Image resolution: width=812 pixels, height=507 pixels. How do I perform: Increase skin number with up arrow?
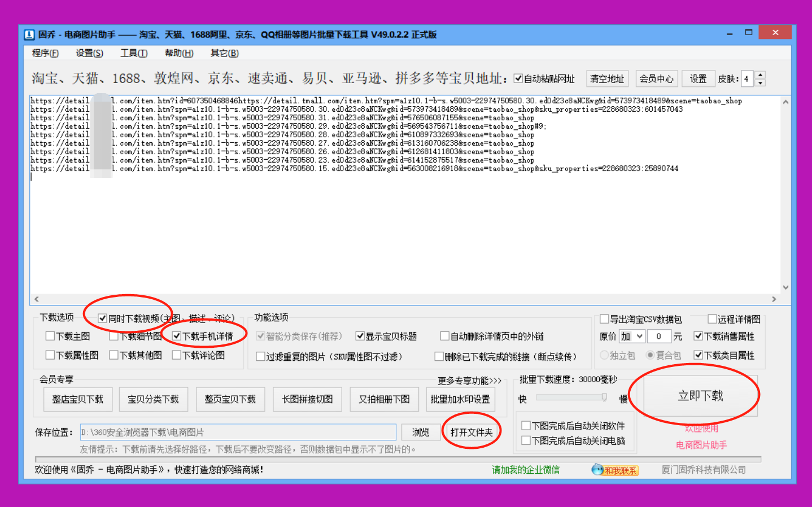point(760,75)
